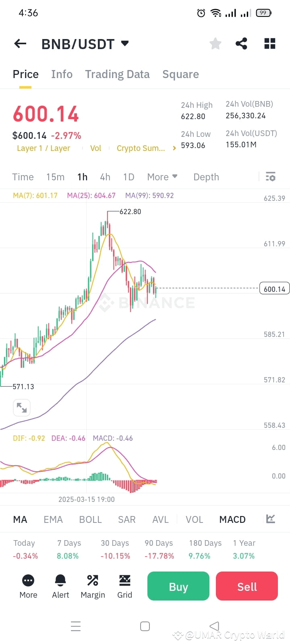
Task: Open the share icon
Action: pos(241,43)
